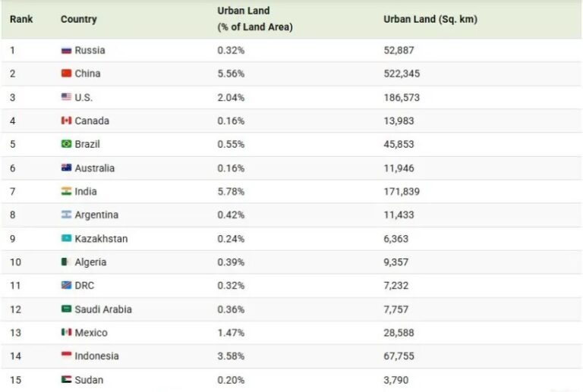
Task: Select the Sudan row's 3,790 value
Action: coord(396,380)
